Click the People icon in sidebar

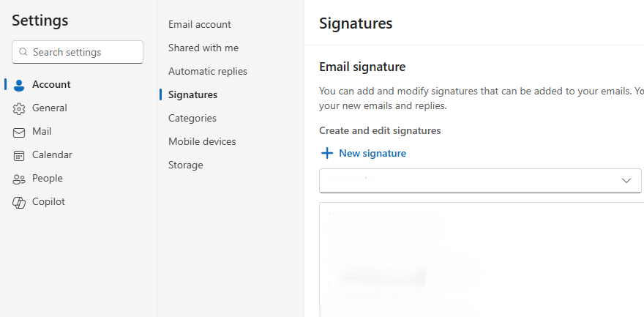tap(19, 179)
